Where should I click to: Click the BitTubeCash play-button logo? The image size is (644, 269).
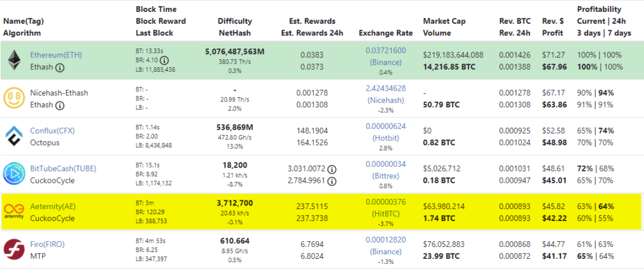click(x=14, y=174)
